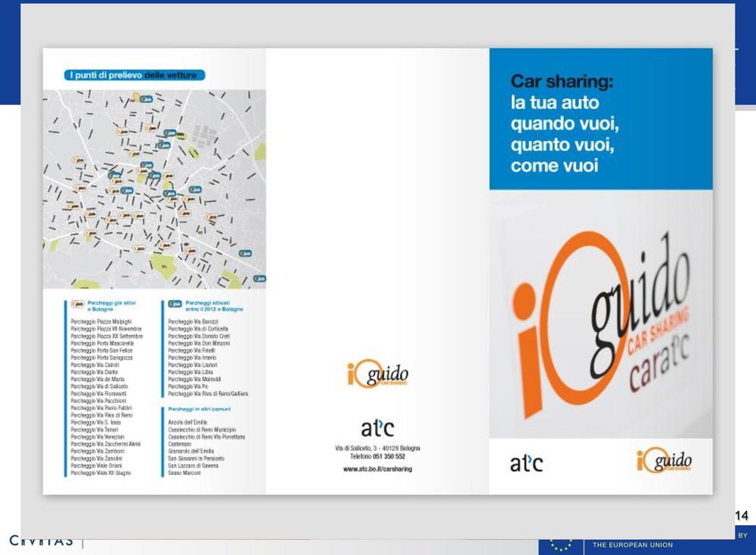This screenshot has width=756, height=555.
Task: Click the blue map-legend marker for 2012 parking
Action: point(175,304)
